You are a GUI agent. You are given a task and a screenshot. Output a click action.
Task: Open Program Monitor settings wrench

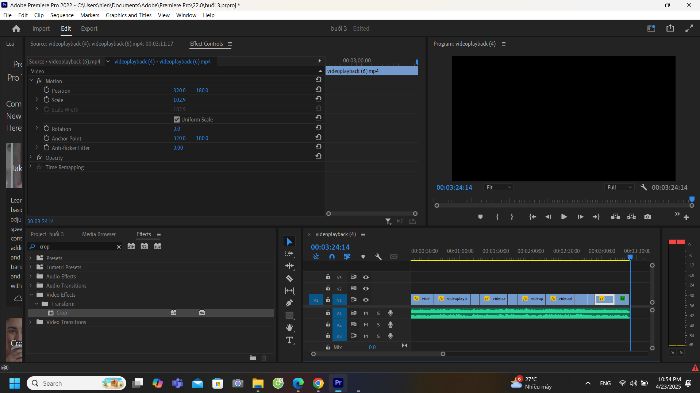643,187
